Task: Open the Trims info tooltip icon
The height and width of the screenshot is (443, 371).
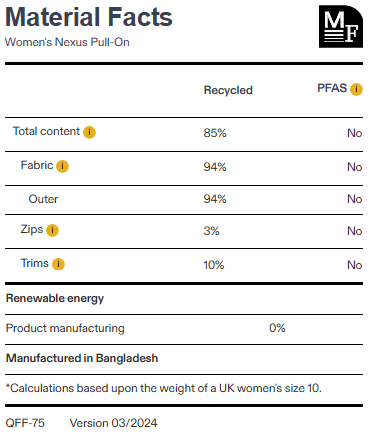Action: click(58, 264)
